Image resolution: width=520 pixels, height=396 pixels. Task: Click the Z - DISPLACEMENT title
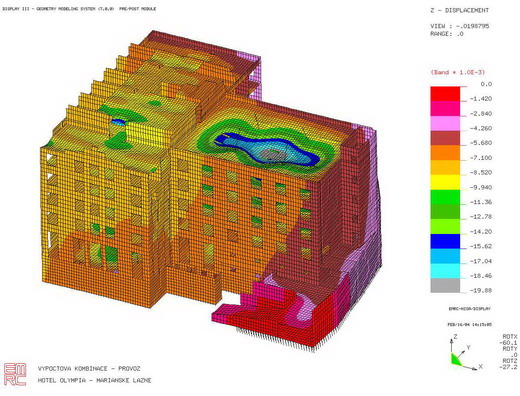click(x=460, y=10)
